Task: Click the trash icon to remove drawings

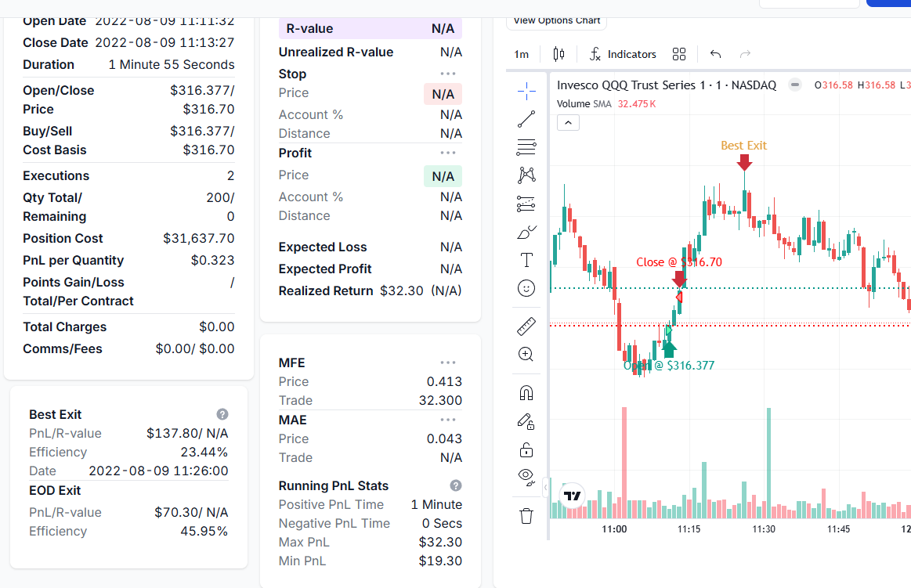Action: (x=526, y=515)
